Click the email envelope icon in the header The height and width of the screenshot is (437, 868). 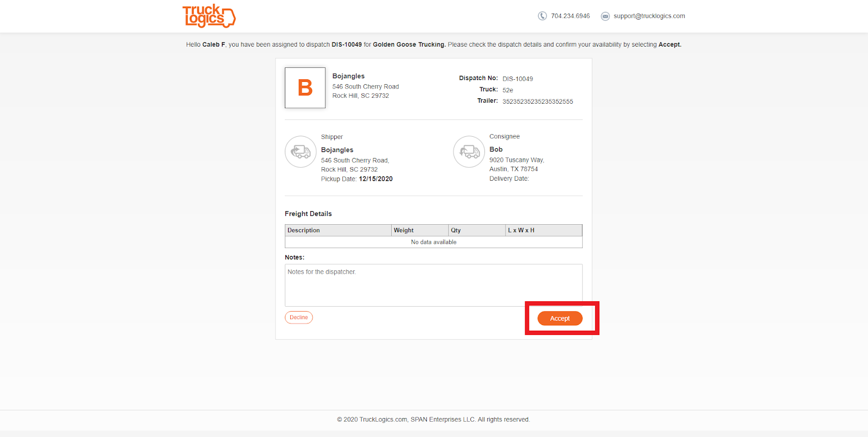coord(605,16)
